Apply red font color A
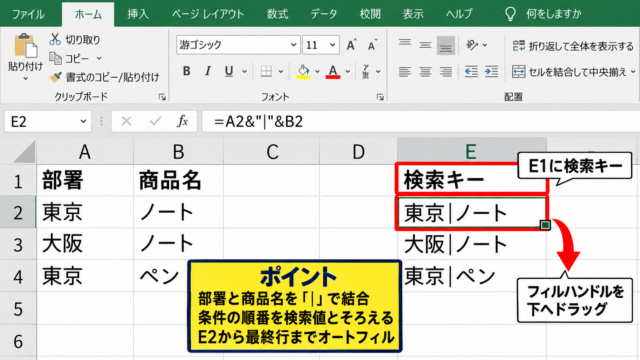 click(x=333, y=71)
